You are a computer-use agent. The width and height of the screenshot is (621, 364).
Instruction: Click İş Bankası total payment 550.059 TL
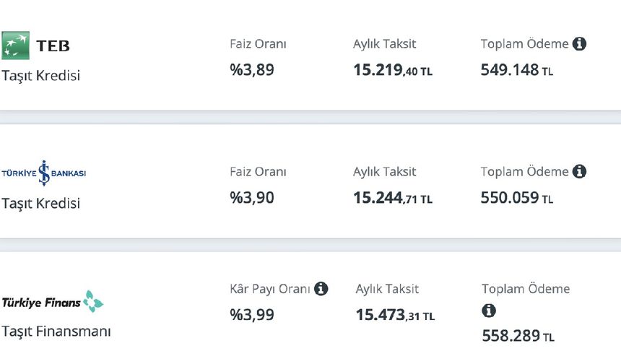pyautogui.click(x=517, y=198)
